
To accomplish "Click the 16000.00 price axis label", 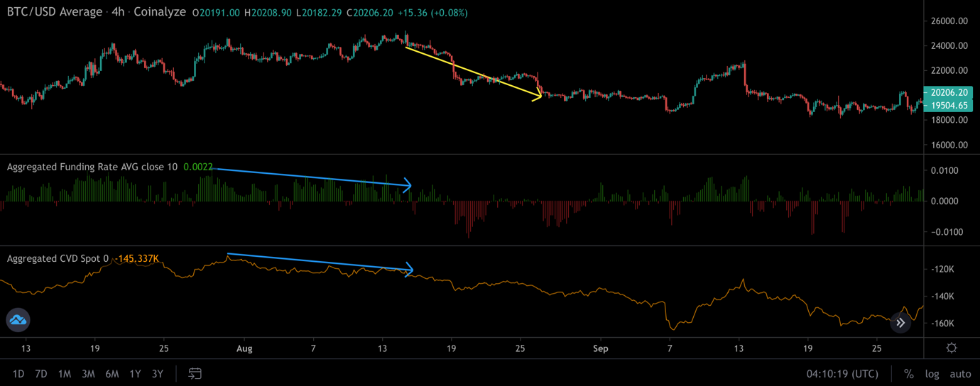I will (949, 145).
